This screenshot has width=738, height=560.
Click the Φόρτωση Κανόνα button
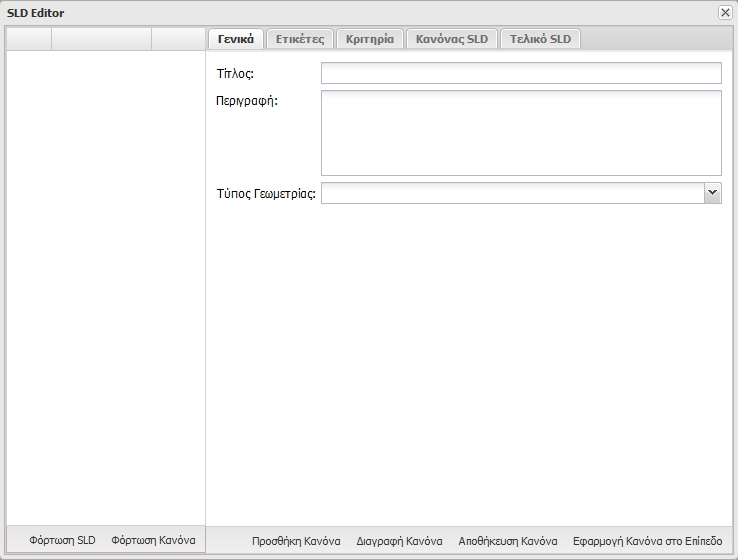[153, 540]
